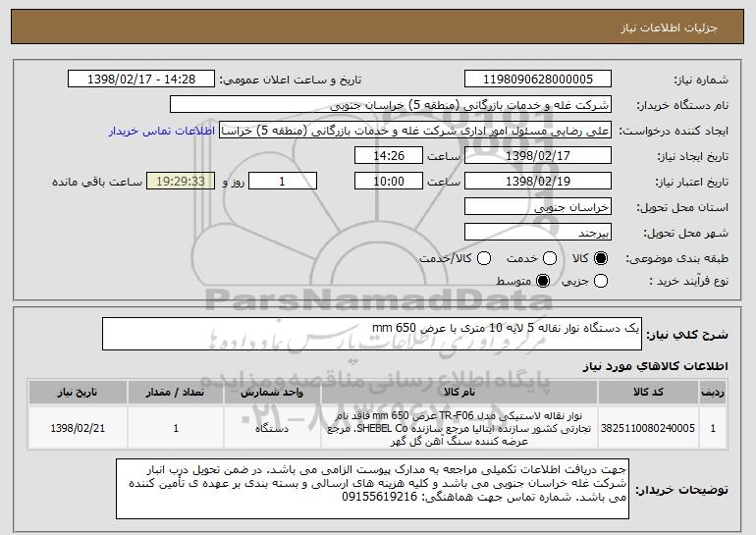Click the توضیحات خریدار label
This screenshot has width=756, height=535.
[x=681, y=490]
